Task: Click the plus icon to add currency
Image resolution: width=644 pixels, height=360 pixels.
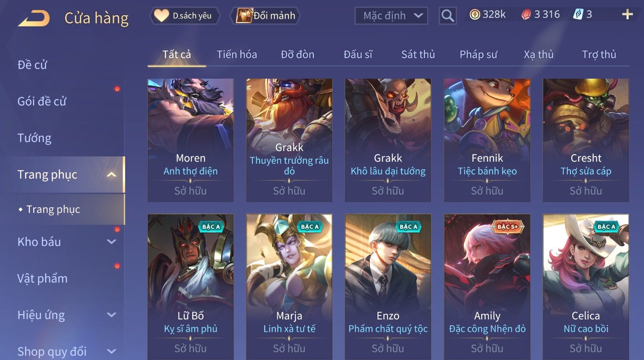Action: click(x=627, y=15)
